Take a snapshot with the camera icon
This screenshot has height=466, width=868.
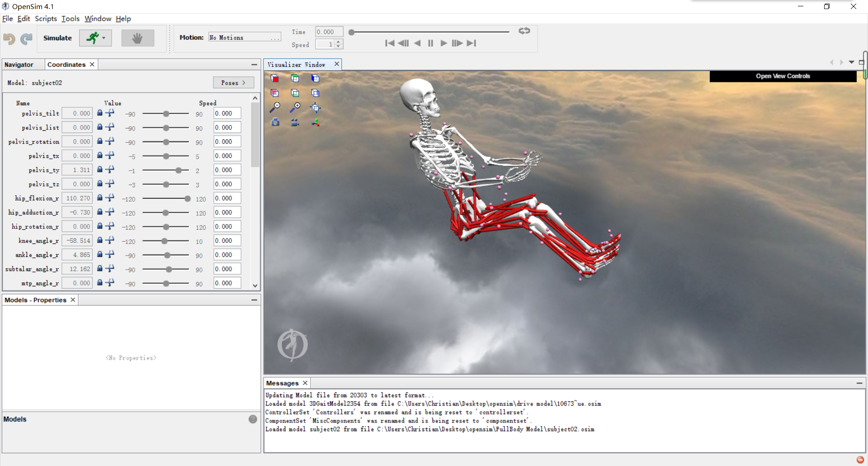coord(276,122)
